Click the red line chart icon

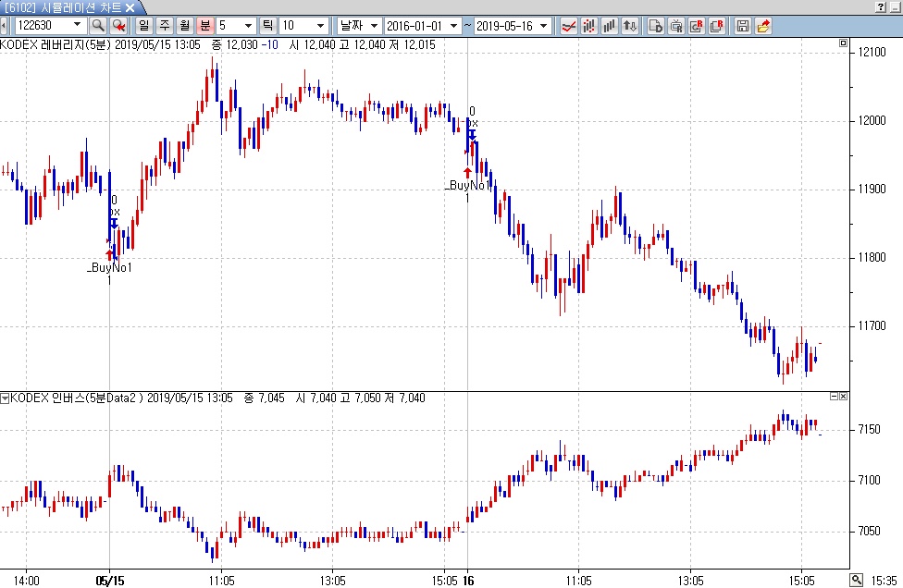(569, 26)
